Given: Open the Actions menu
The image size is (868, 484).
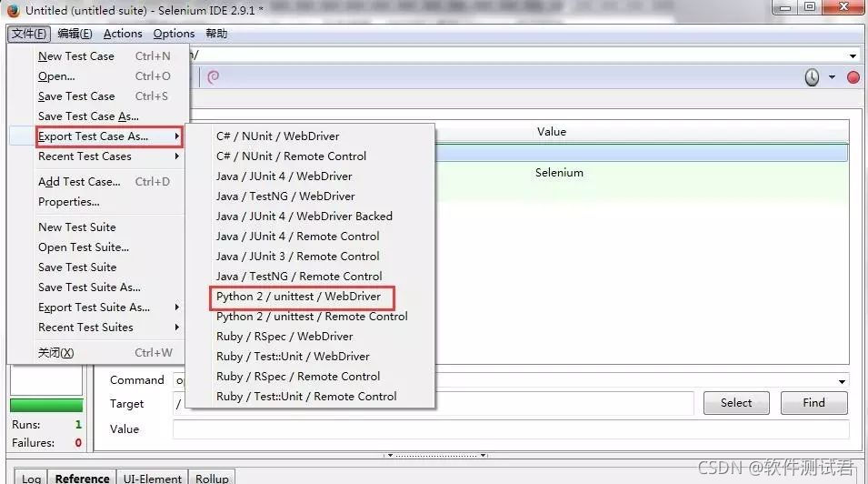Looking at the screenshot, I should 123,34.
